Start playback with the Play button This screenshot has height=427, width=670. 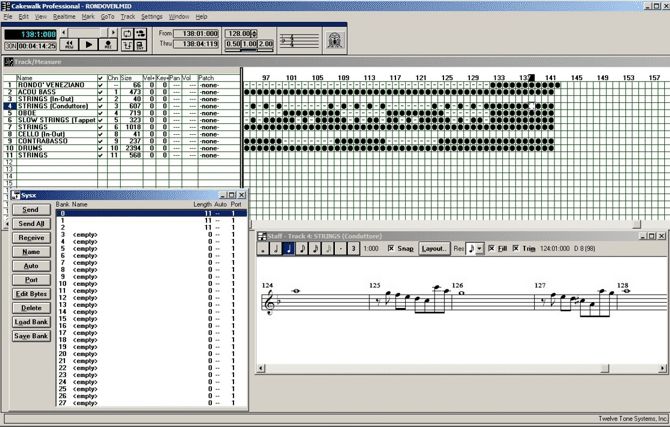coord(88,44)
